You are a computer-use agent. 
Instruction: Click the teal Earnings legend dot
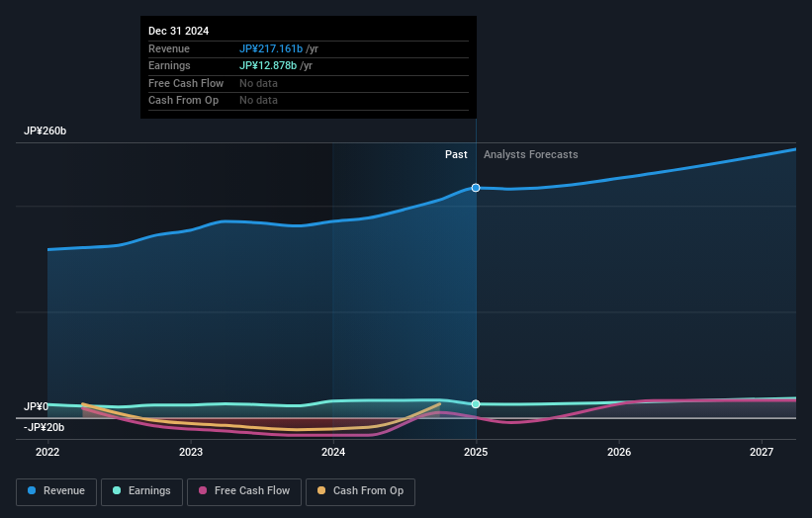pos(117,490)
